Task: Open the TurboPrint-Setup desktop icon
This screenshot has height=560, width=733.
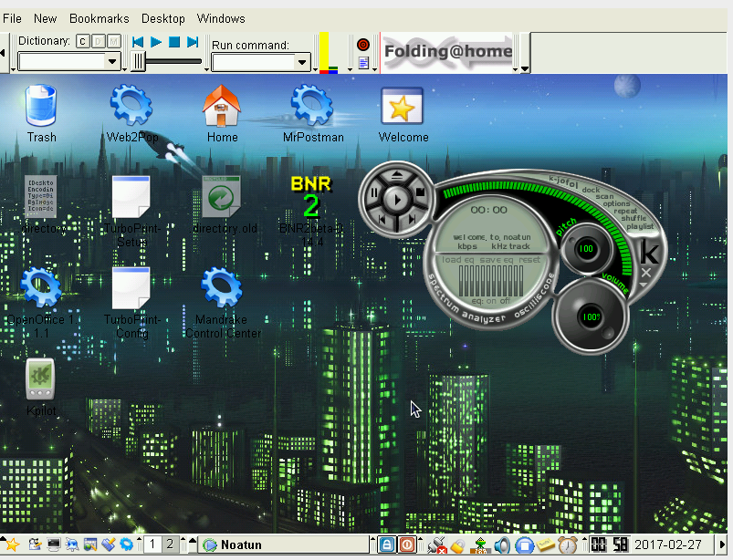Action: pos(131,197)
